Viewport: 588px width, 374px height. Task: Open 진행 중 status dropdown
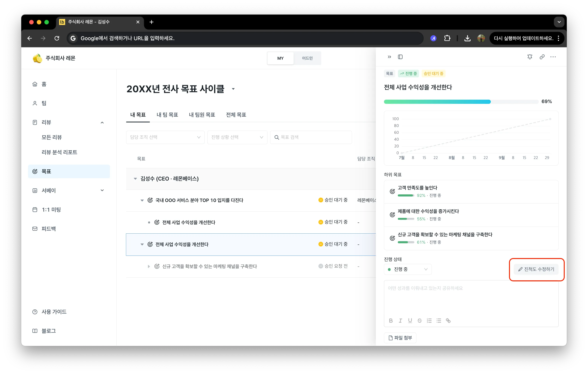[x=407, y=269]
